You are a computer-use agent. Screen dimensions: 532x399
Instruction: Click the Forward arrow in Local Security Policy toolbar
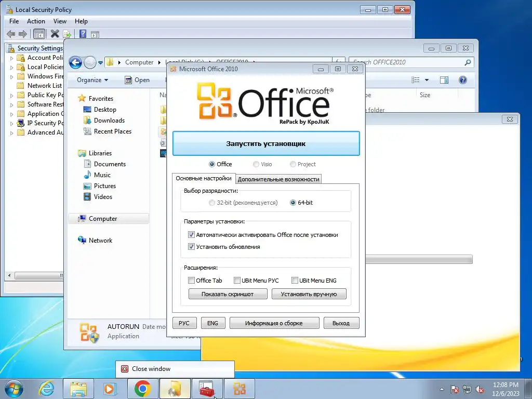coord(23,34)
